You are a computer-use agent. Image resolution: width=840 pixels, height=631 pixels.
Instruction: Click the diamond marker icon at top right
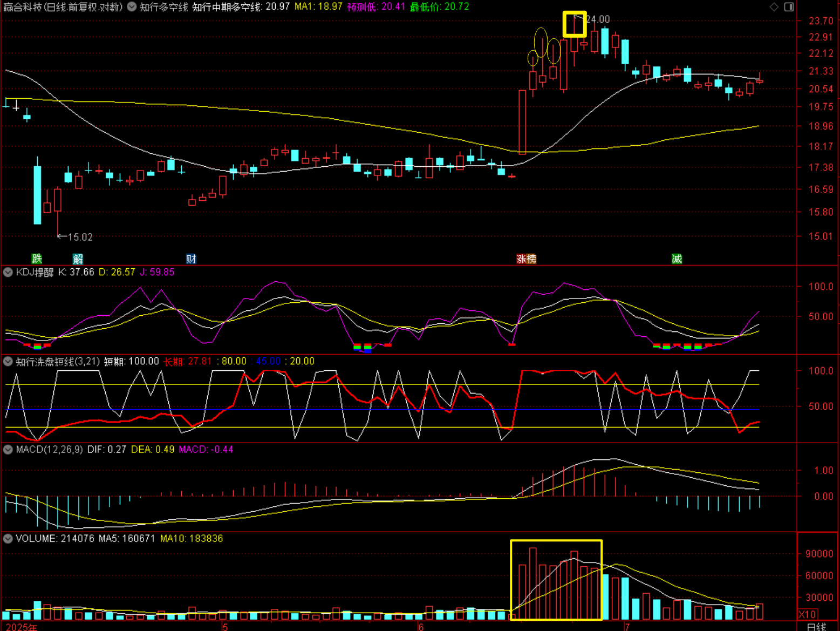[x=774, y=6]
